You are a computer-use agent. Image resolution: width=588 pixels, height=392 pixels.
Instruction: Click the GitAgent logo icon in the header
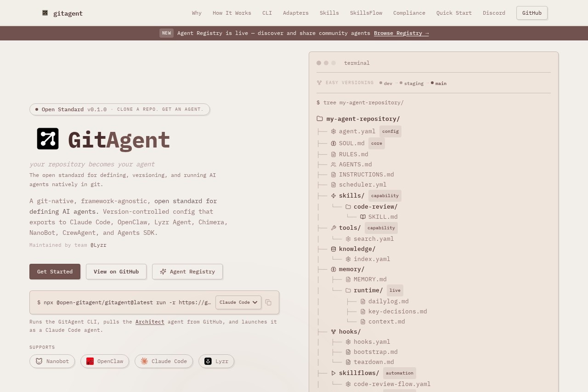45,13
